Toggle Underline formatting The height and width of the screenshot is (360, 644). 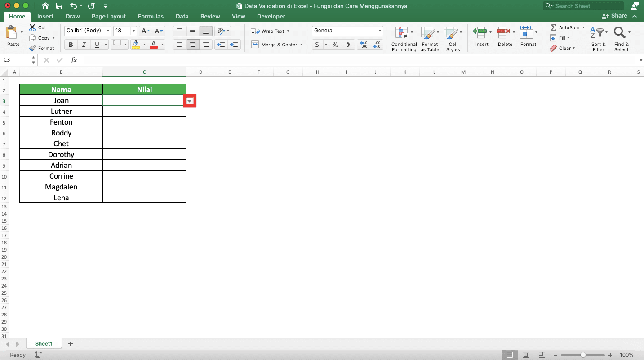tap(97, 45)
